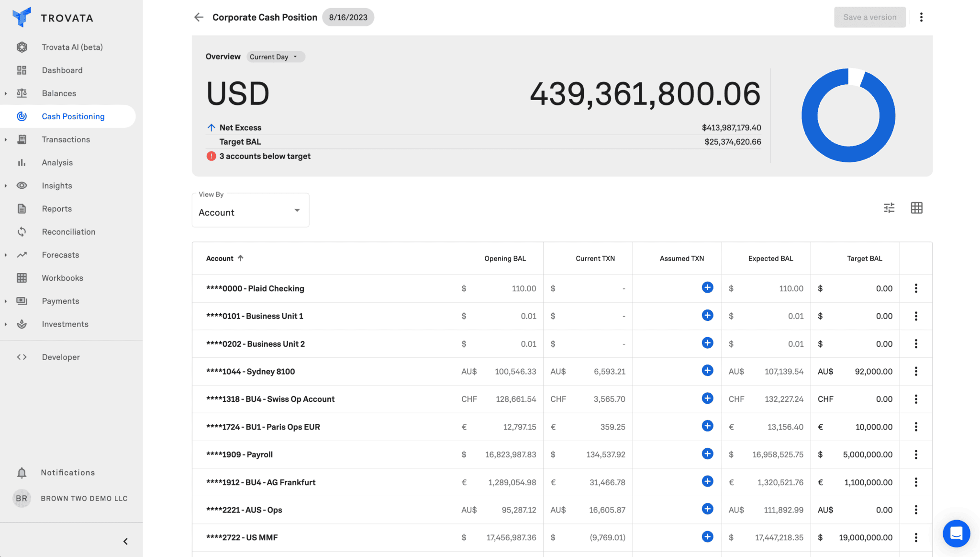Sort table by Account column arrow
The height and width of the screenshot is (557, 980).
click(241, 258)
